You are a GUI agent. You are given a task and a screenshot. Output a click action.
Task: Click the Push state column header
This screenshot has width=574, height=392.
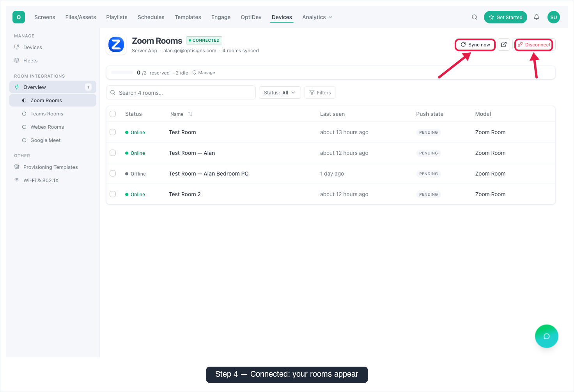[x=430, y=114]
